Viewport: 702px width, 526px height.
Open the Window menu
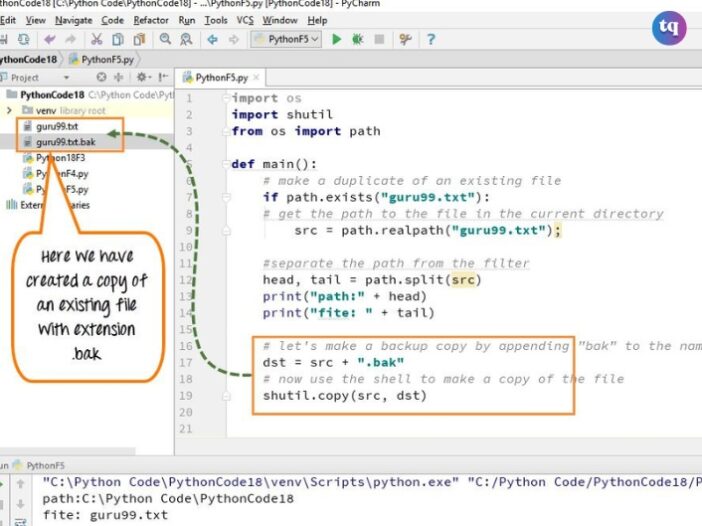point(280,20)
